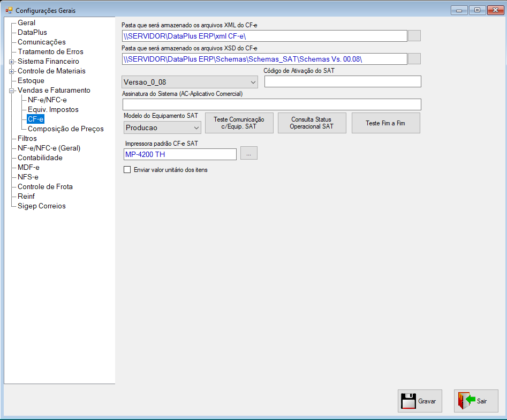Click the Assinatura do Sistema input field
Screen dimensions: 507x420
point(272,104)
